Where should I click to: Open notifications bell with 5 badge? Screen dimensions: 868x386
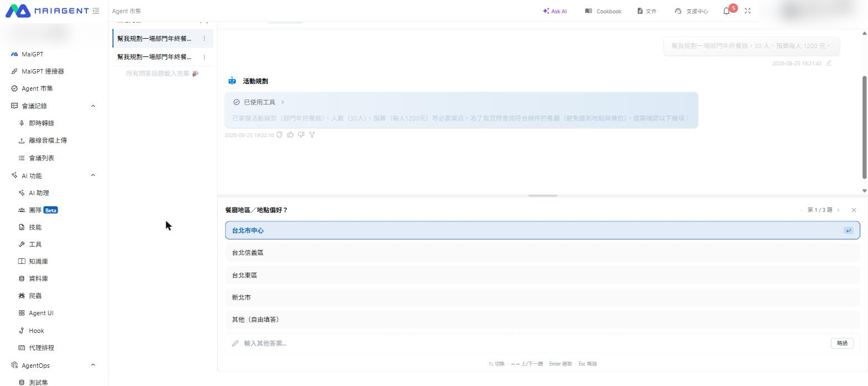coord(727,11)
